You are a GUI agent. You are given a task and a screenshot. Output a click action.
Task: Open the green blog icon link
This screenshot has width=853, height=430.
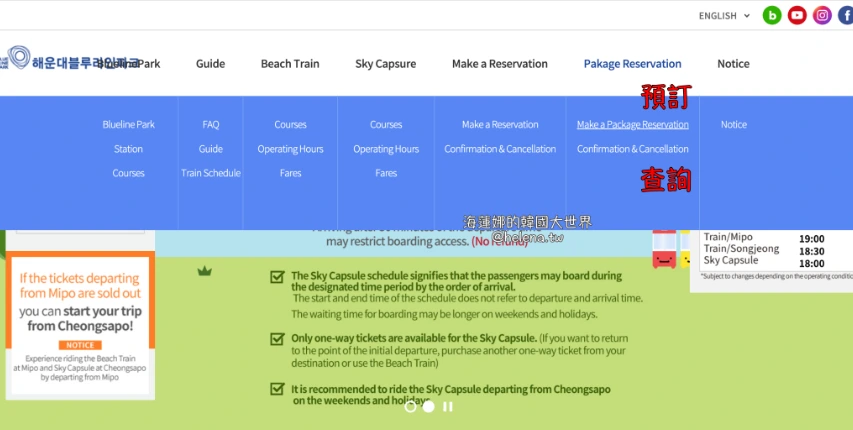(772, 15)
